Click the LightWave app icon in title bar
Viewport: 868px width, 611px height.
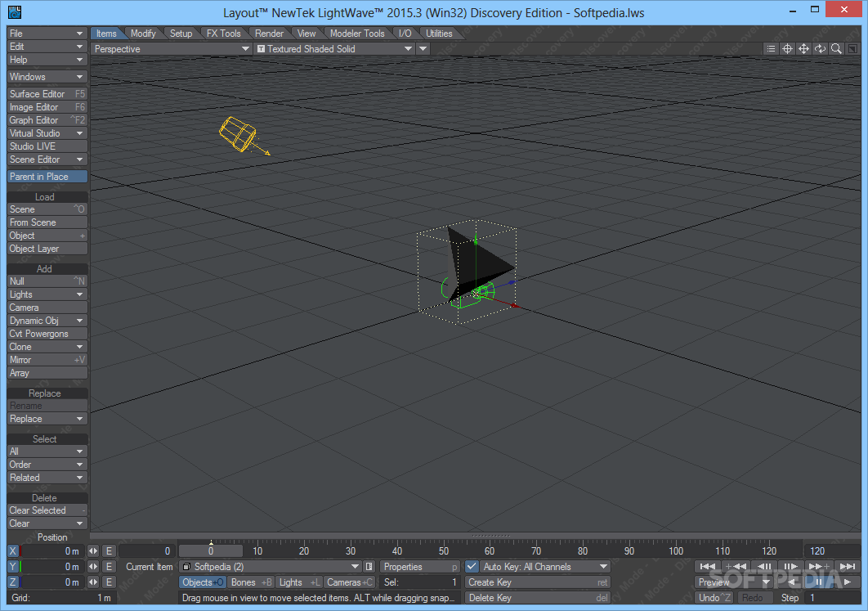(x=14, y=11)
